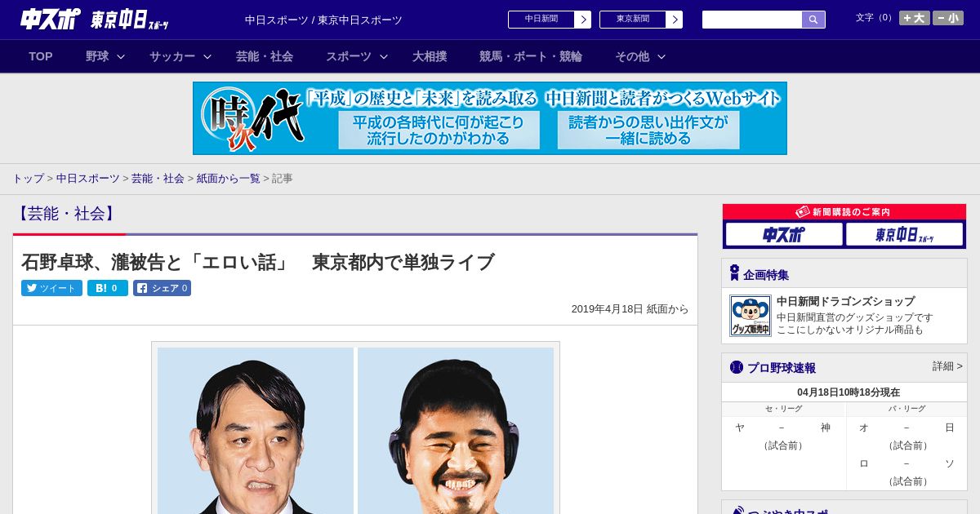This screenshot has width=980, height=514.
Task: Click the 東京中日スポーツ logo in header
Action: click(130, 20)
